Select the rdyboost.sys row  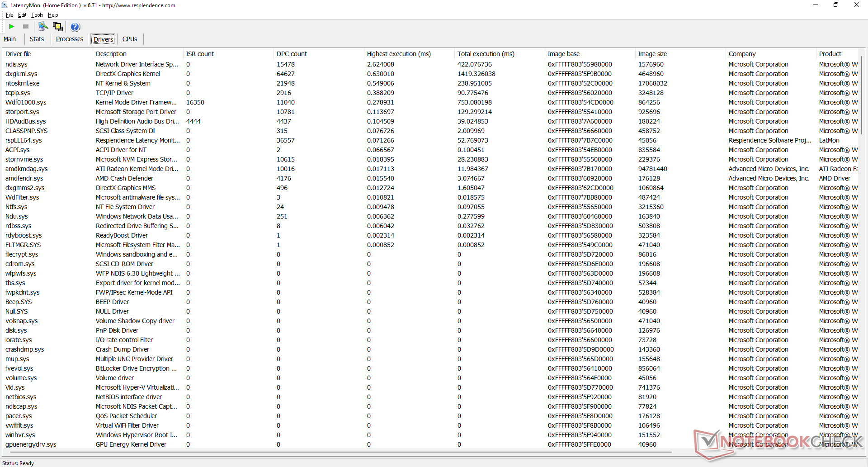[430, 235]
